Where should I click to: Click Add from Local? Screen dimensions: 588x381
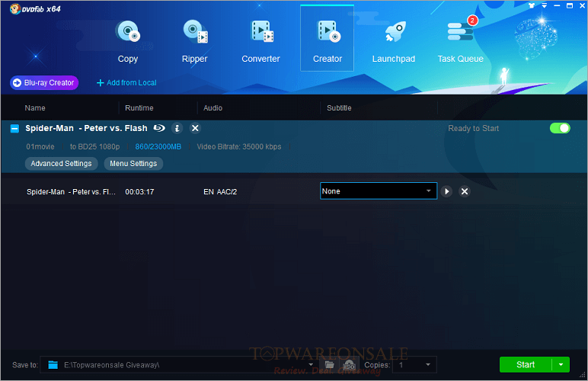(126, 83)
